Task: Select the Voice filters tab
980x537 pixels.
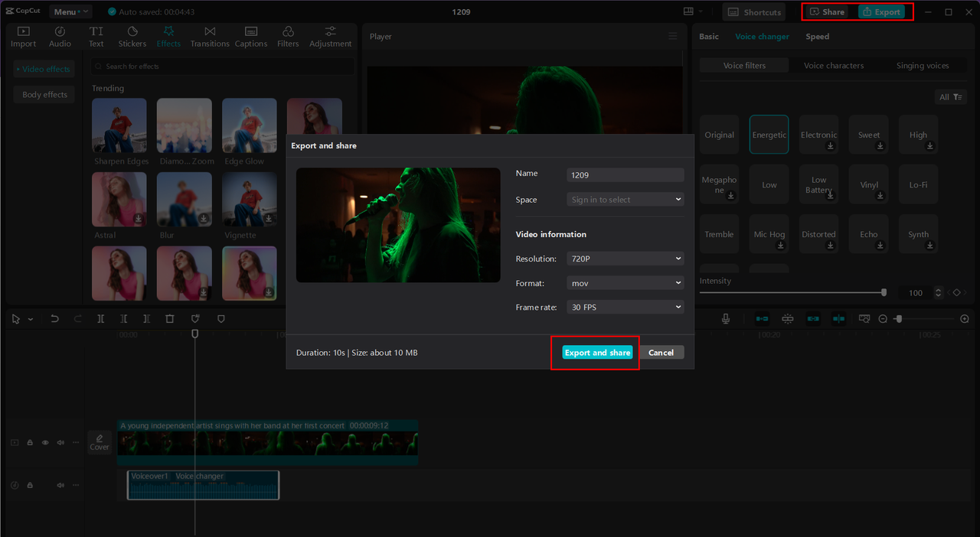Action: tap(744, 66)
